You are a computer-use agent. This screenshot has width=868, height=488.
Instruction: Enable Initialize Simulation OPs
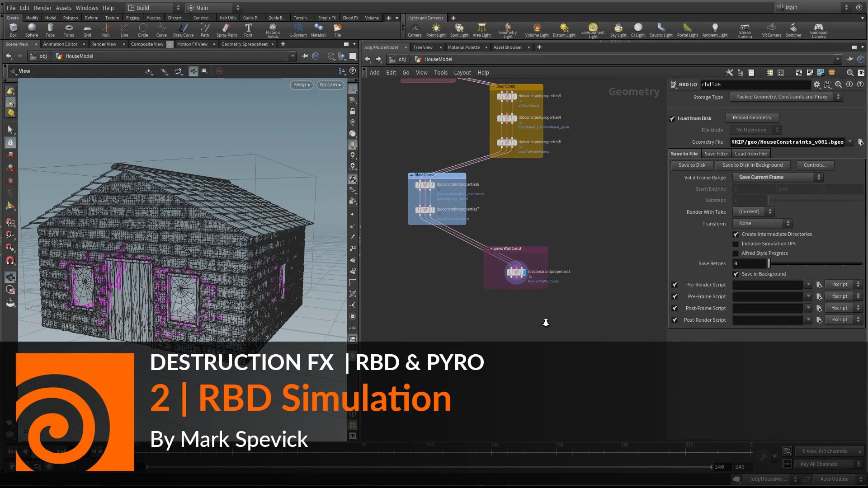point(736,244)
